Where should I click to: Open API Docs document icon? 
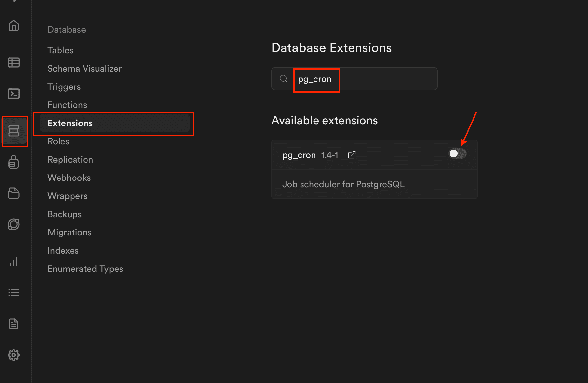tap(14, 324)
